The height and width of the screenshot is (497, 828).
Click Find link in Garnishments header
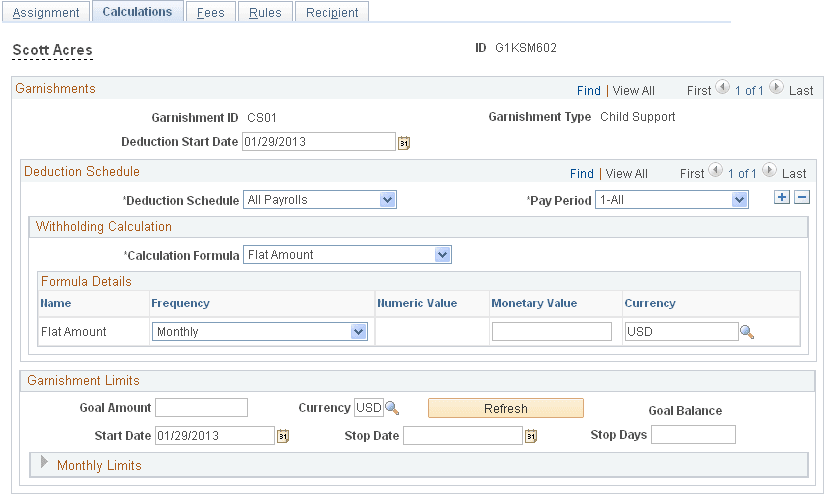click(589, 90)
